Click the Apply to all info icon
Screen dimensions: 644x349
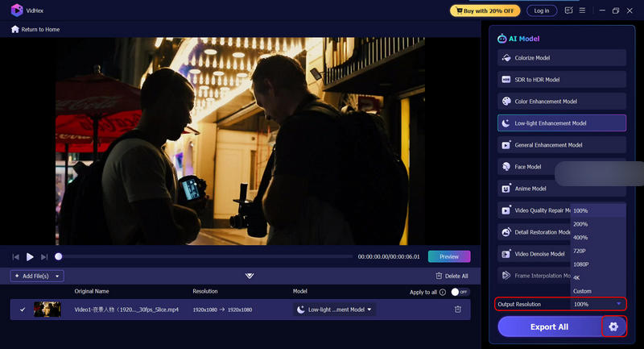(x=442, y=293)
